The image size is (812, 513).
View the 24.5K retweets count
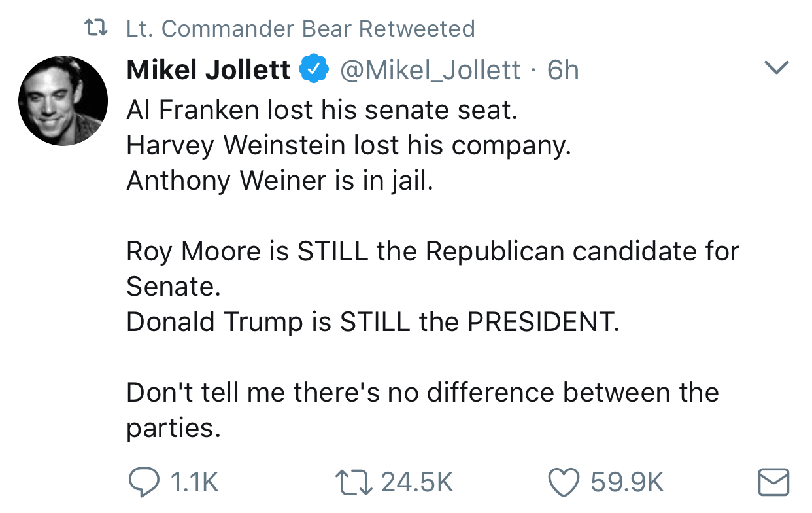coord(417,483)
